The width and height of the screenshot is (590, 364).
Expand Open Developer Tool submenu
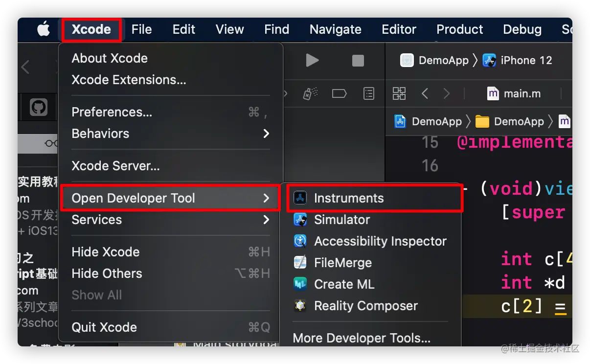pos(170,198)
